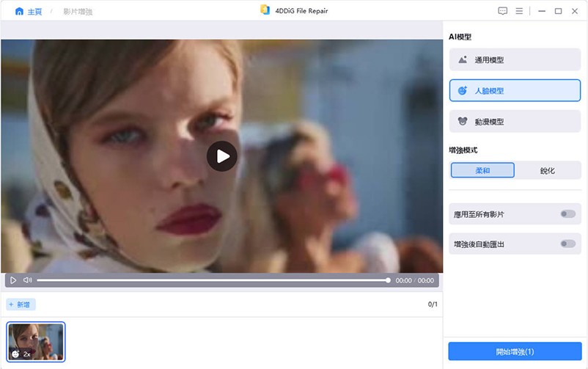Viewport: 588px width, 369px height.
Task: Select the 動漫模型 anime model
Action: pos(515,121)
